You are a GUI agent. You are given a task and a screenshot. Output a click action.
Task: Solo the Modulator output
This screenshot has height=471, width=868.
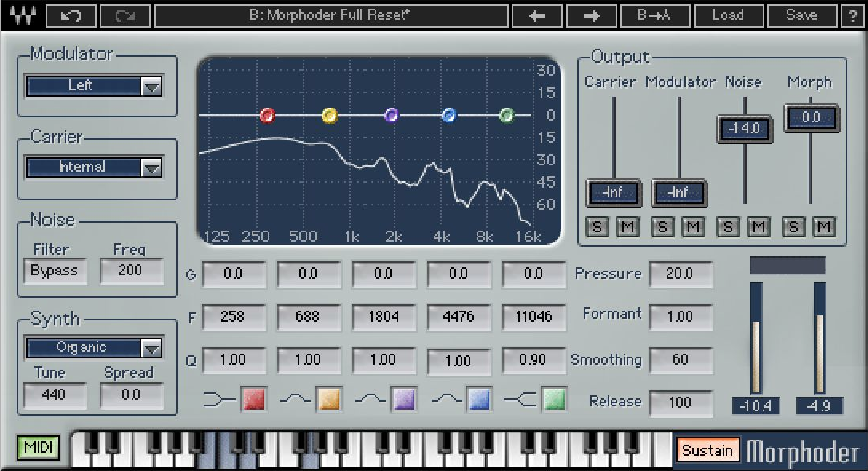click(x=662, y=227)
